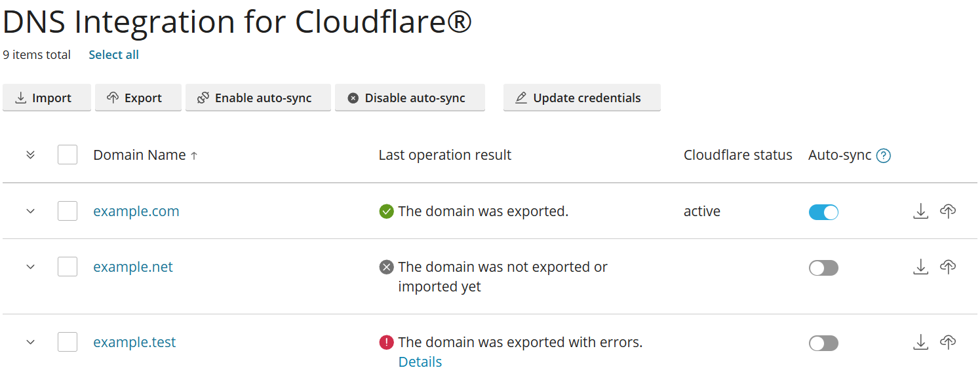Click the red error icon for example.test

point(386,342)
